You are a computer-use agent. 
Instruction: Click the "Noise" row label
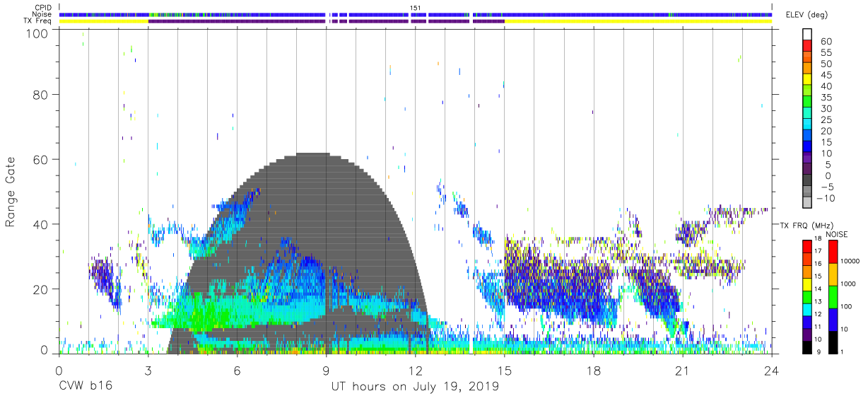(x=43, y=14)
